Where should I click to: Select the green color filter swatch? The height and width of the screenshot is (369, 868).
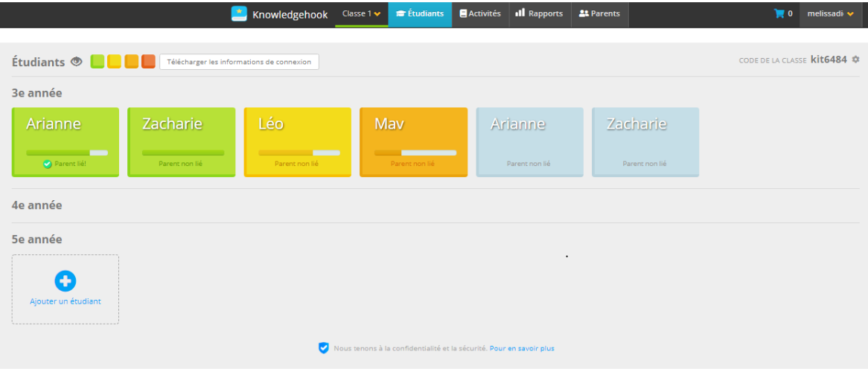pyautogui.click(x=98, y=62)
